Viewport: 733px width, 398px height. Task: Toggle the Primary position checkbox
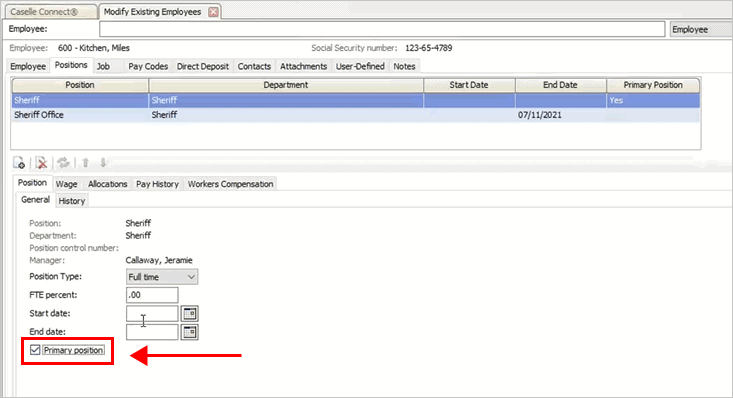click(x=35, y=350)
